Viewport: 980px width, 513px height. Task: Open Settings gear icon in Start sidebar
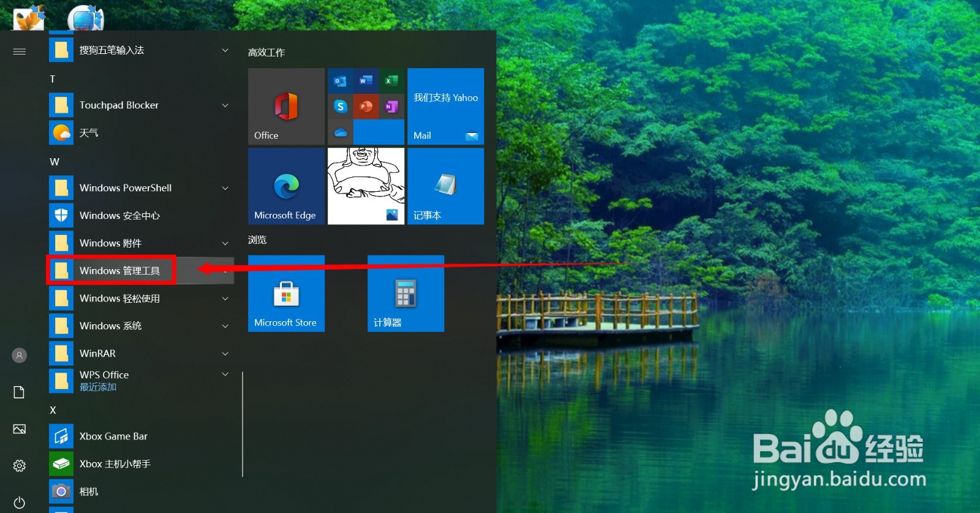click(x=19, y=466)
